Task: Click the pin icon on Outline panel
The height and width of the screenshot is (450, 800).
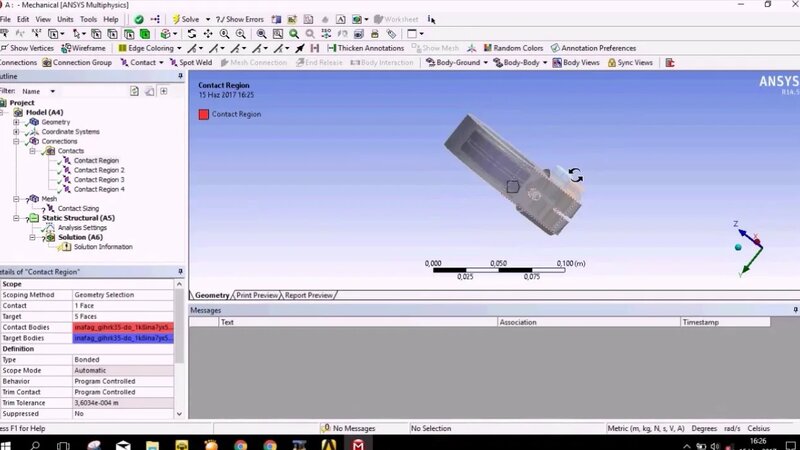Action: [180, 76]
